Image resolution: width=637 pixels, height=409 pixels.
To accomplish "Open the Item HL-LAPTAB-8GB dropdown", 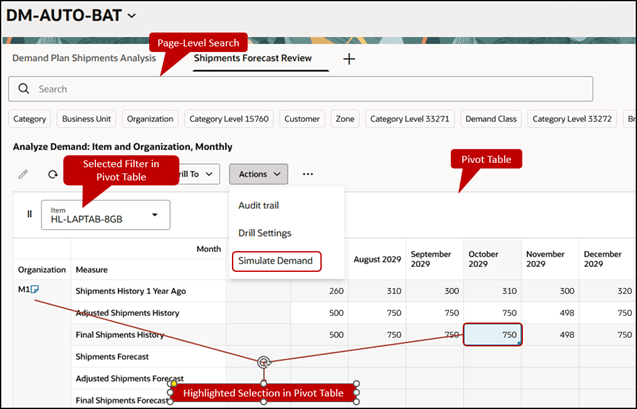I will (106, 215).
